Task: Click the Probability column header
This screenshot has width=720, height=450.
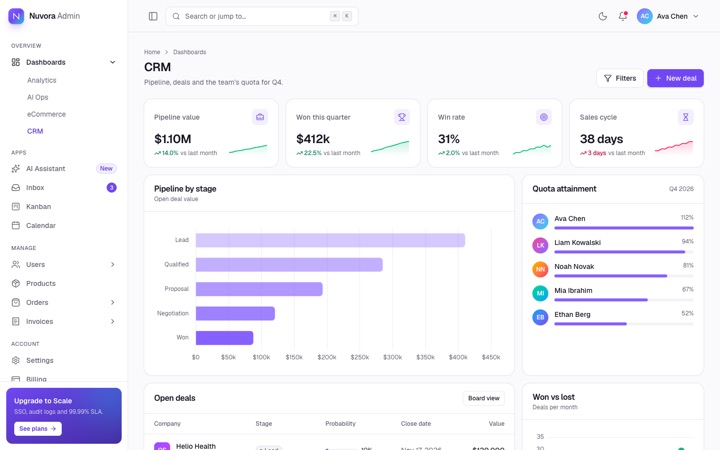Action: click(340, 423)
